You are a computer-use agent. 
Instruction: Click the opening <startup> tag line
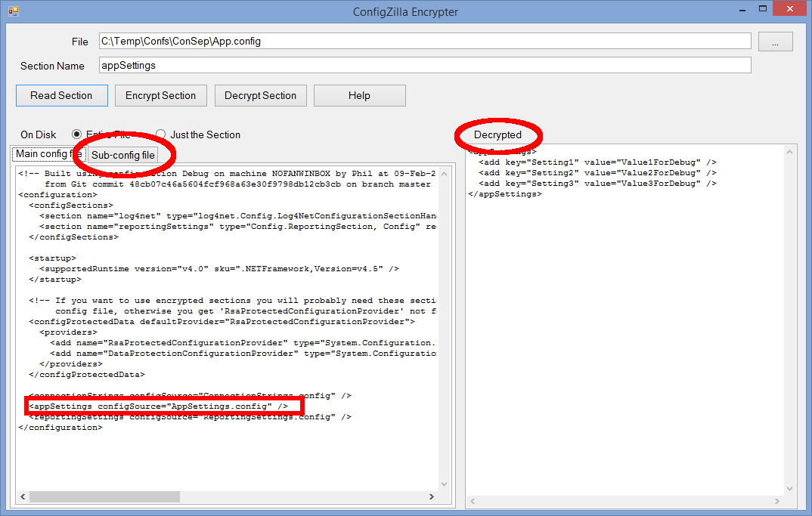point(53,258)
